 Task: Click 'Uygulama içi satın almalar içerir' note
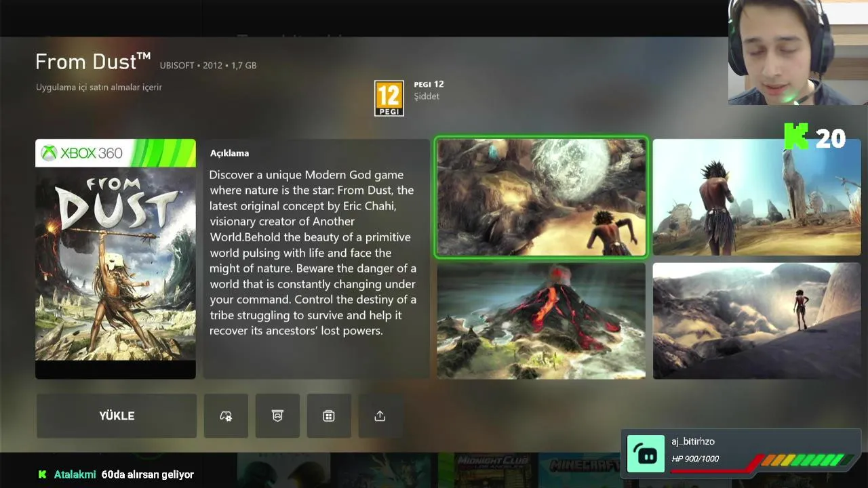(99, 87)
